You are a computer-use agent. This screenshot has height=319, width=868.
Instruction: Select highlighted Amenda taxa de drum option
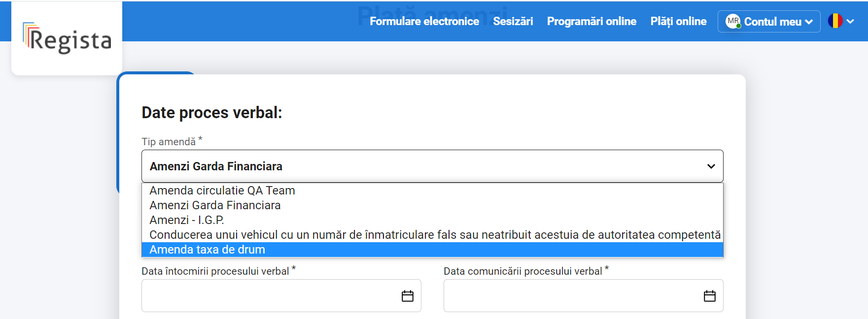[432, 250]
